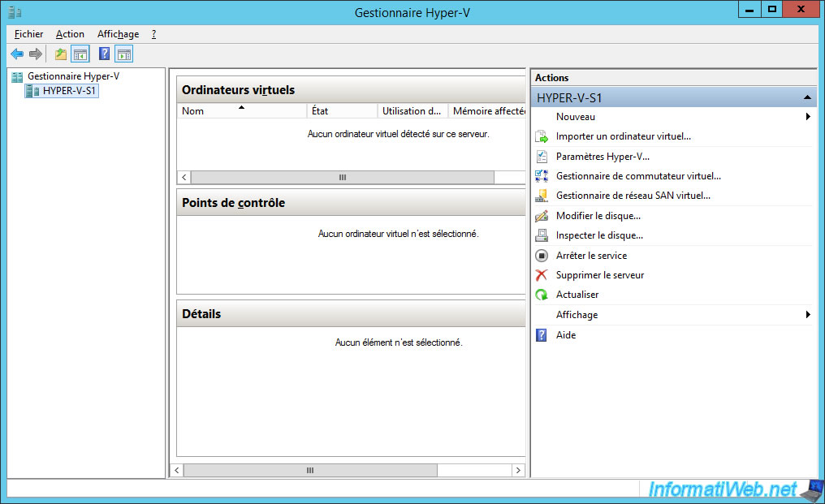Choose Inspecter le disque... action
The image size is (825, 504).
click(600, 235)
